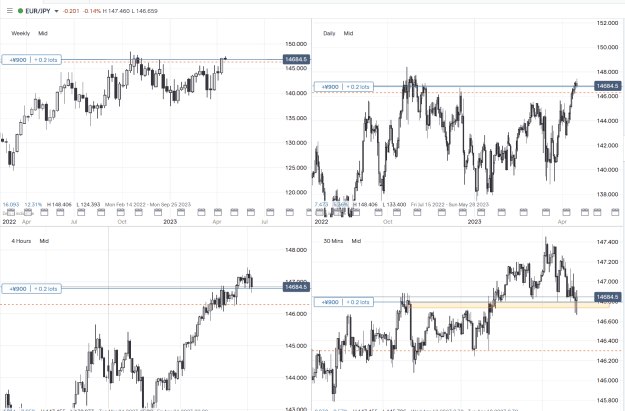Screen dimensions: 625x411
Task: Open the Mid price selector on Daily chart
Action: (x=348, y=33)
